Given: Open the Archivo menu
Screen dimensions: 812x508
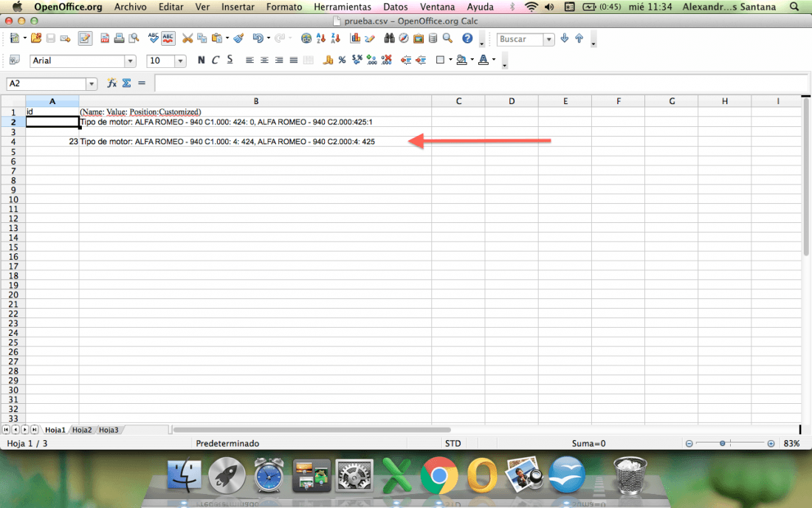Looking at the screenshot, I should click(131, 7).
